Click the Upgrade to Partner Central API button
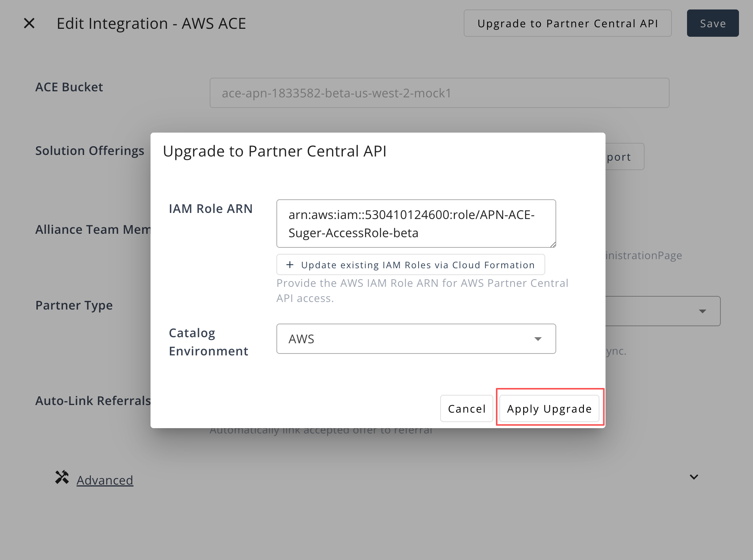The image size is (753, 560). [x=568, y=23]
